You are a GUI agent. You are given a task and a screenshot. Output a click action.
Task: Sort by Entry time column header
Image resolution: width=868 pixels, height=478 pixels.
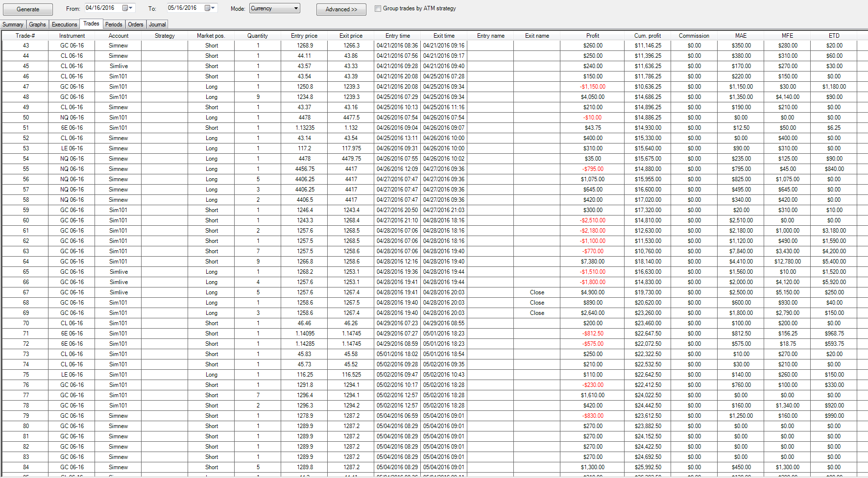click(398, 36)
